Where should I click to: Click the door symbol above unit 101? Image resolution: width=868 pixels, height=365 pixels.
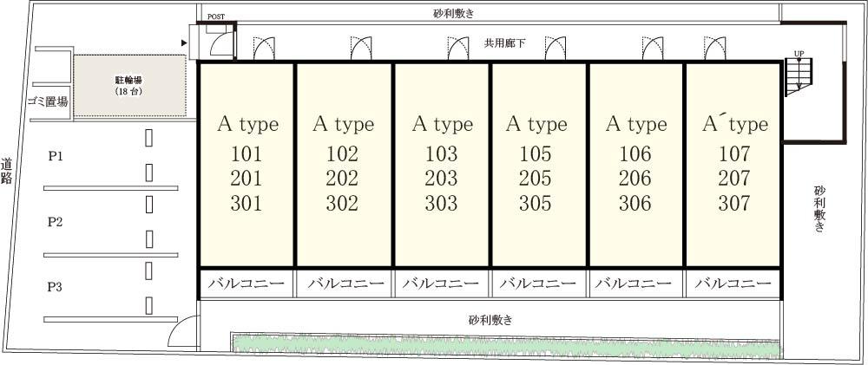coord(264,48)
